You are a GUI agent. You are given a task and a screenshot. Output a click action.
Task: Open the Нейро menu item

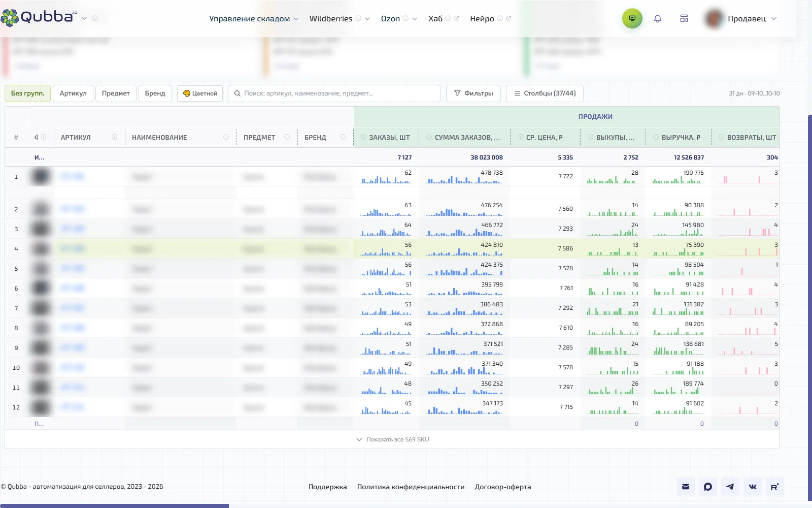(x=482, y=18)
